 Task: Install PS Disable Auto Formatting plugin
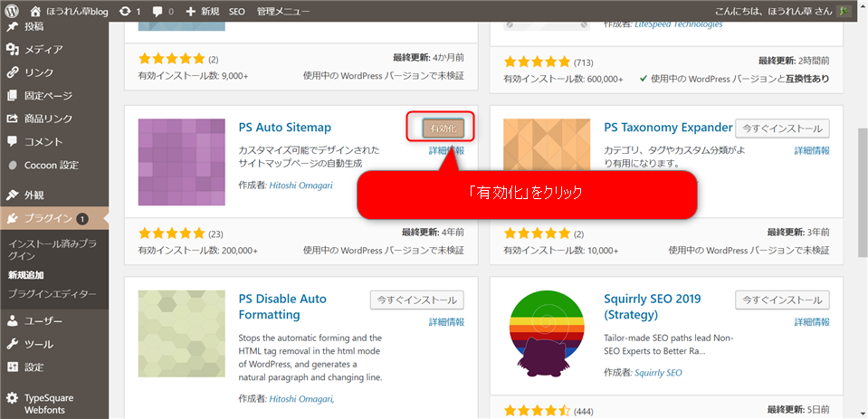point(417,300)
